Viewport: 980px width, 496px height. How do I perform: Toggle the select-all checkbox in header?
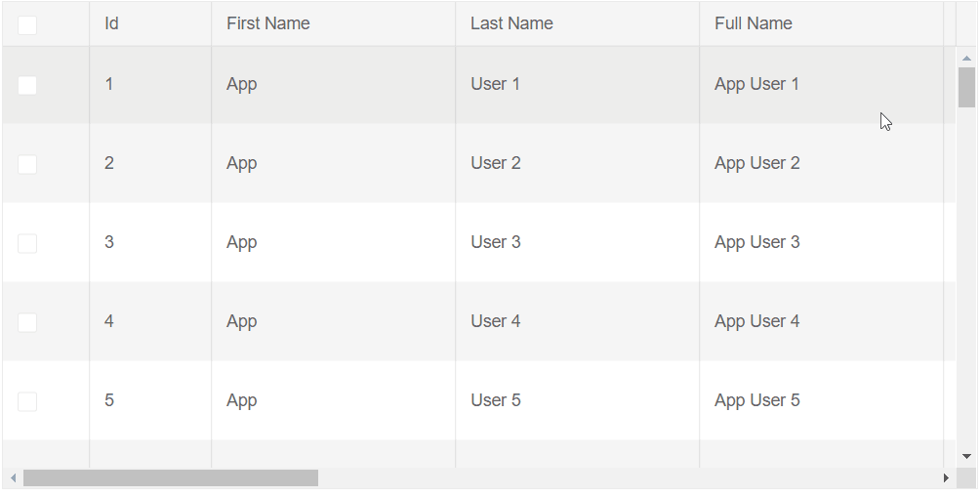[x=27, y=24]
